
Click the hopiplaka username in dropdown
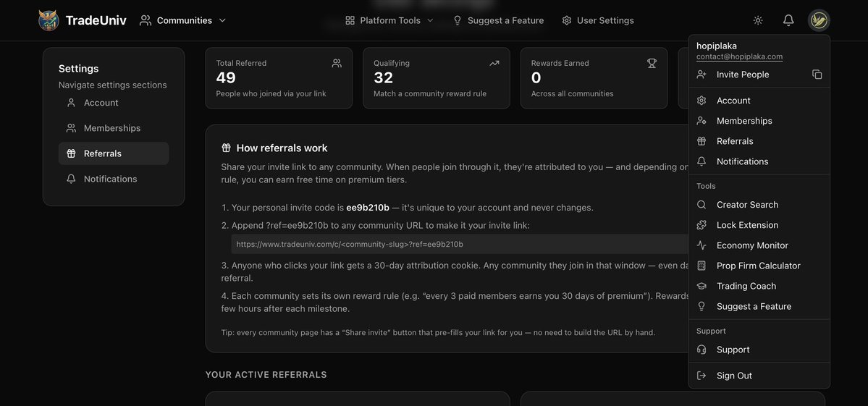click(716, 46)
